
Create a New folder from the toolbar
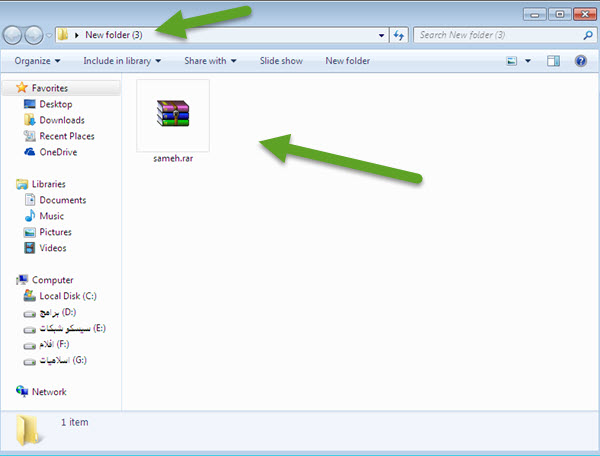tap(347, 61)
